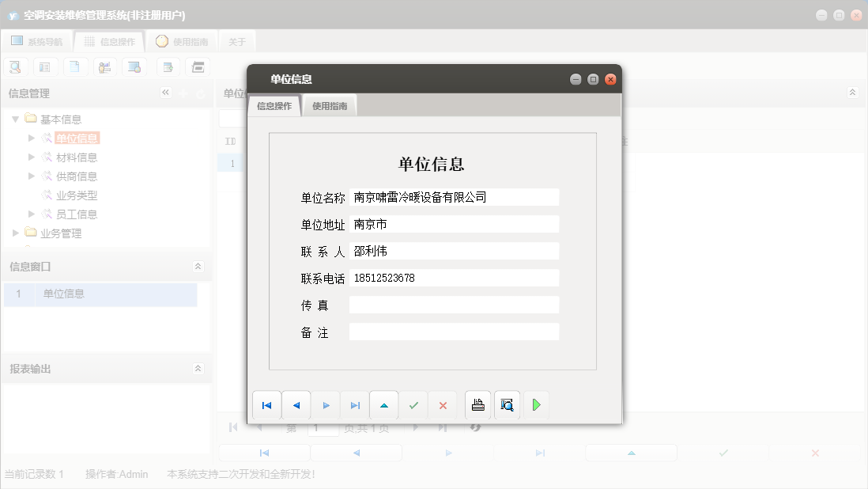The width and height of the screenshot is (868, 489).
Task: Collapse the 信息管理 panel with the double-arrow
Action: click(x=165, y=93)
